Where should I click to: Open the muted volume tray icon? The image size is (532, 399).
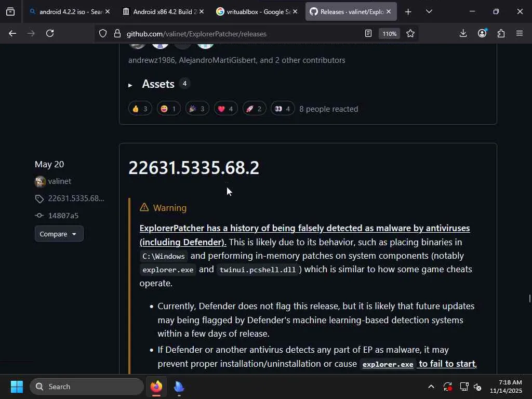[x=477, y=387]
